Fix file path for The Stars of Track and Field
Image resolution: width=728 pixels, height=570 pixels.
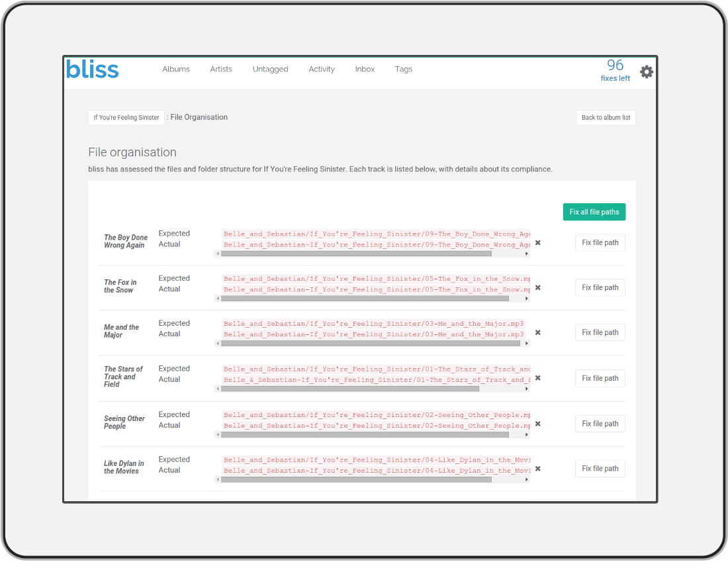coord(600,378)
